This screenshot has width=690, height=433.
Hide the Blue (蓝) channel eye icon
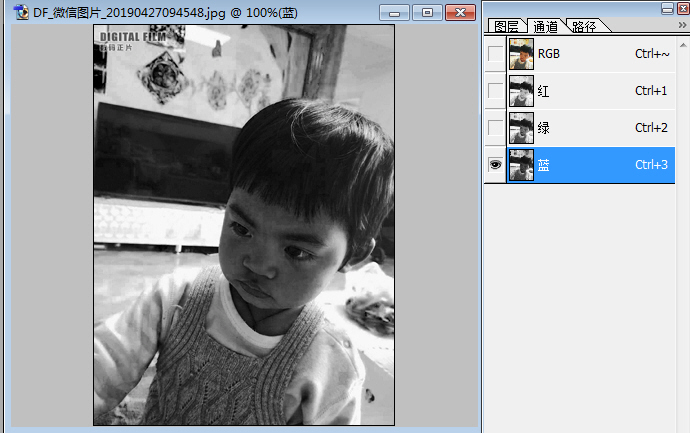(x=495, y=165)
